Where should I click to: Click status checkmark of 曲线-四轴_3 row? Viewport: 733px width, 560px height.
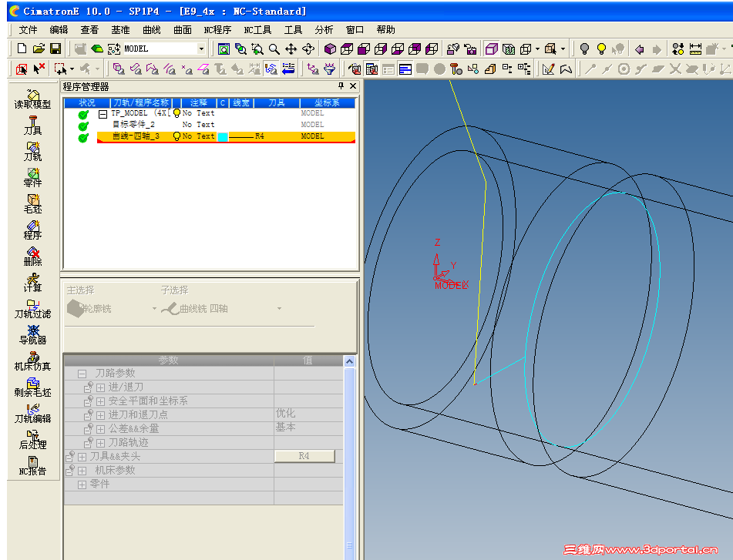click(x=83, y=138)
